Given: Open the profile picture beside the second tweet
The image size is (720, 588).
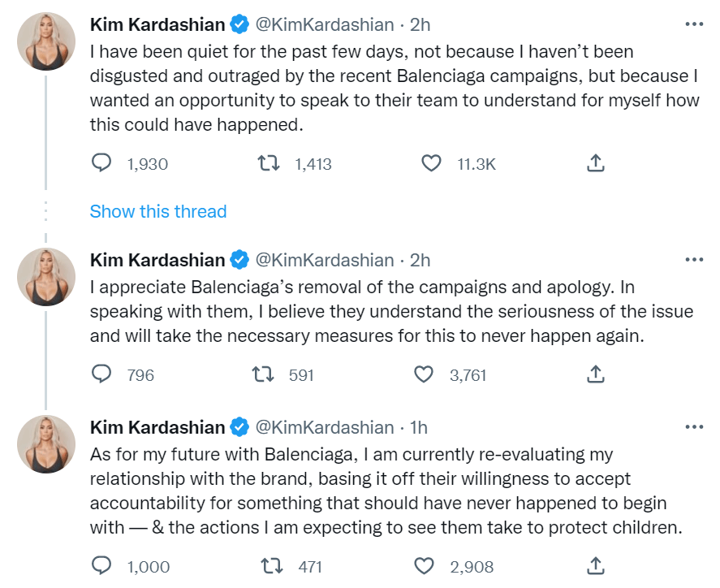Looking at the screenshot, I should click(x=46, y=277).
